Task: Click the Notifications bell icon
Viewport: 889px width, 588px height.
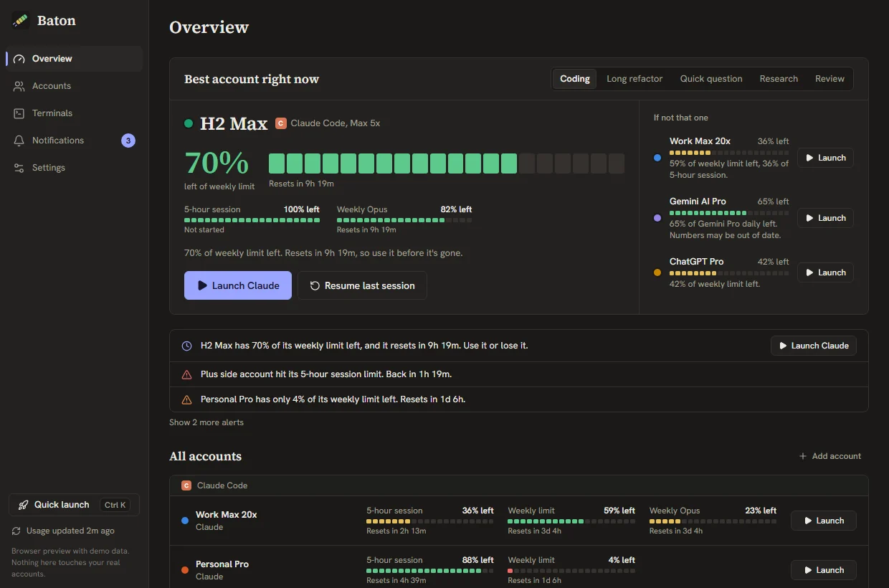Action: point(19,141)
